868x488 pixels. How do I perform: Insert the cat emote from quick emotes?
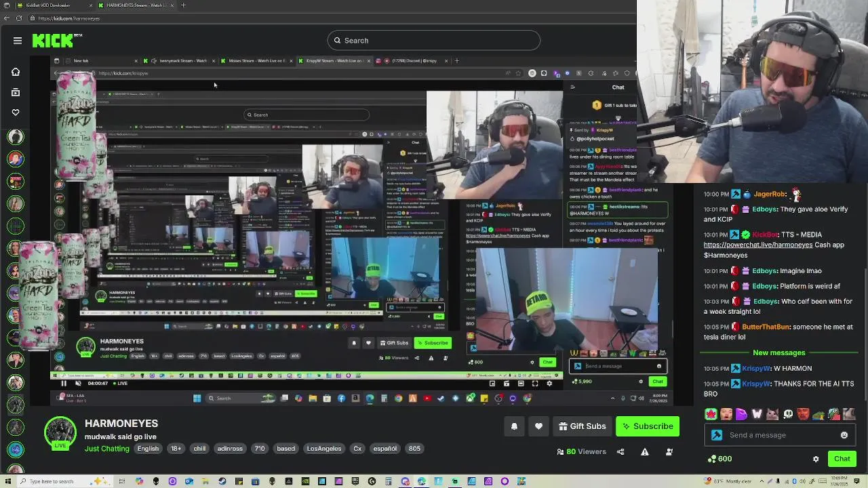[x=772, y=414]
